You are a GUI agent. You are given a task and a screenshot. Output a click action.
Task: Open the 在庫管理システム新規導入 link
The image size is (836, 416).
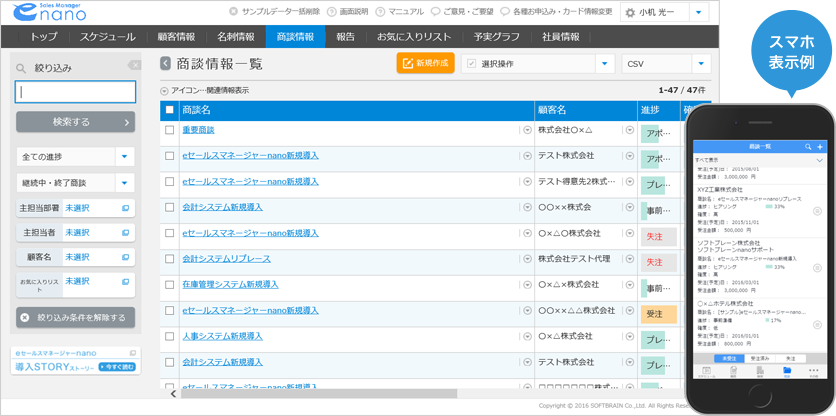230,284
